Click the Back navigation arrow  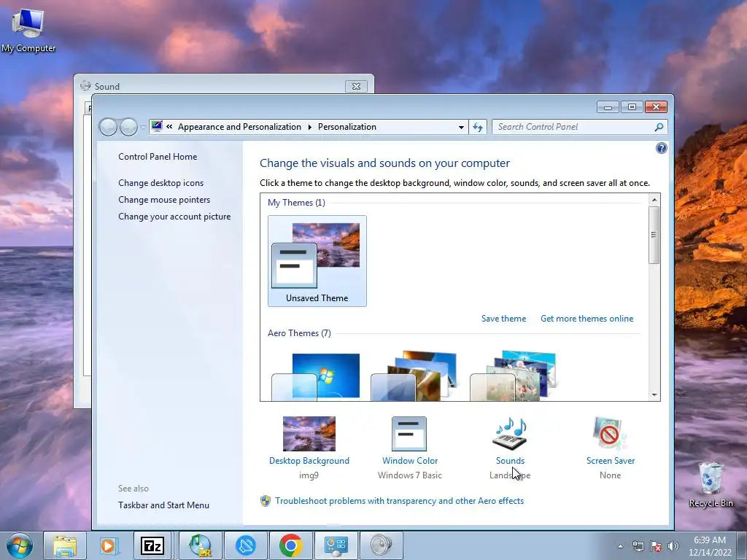(108, 127)
